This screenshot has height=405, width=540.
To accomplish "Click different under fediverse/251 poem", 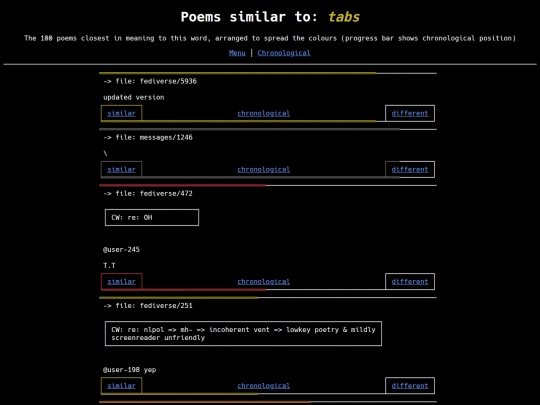I will click(410, 386).
